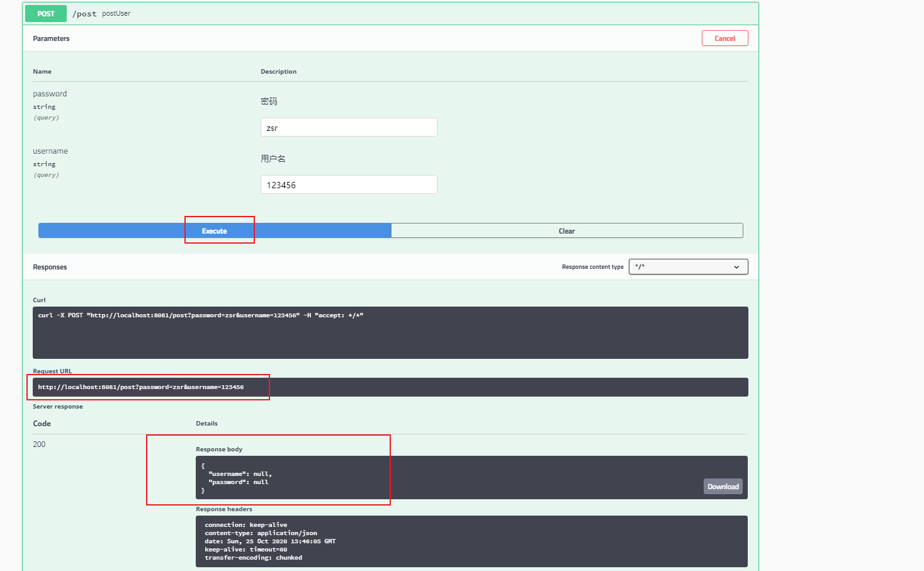Click the transfer-encoding: chunked header line
924x571 pixels.
(x=253, y=558)
